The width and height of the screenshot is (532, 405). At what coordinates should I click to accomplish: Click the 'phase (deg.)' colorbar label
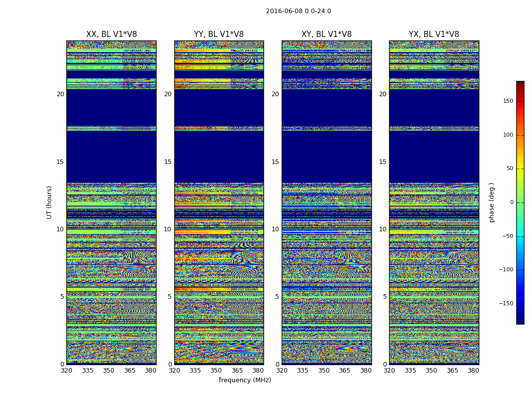[x=491, y=202]
